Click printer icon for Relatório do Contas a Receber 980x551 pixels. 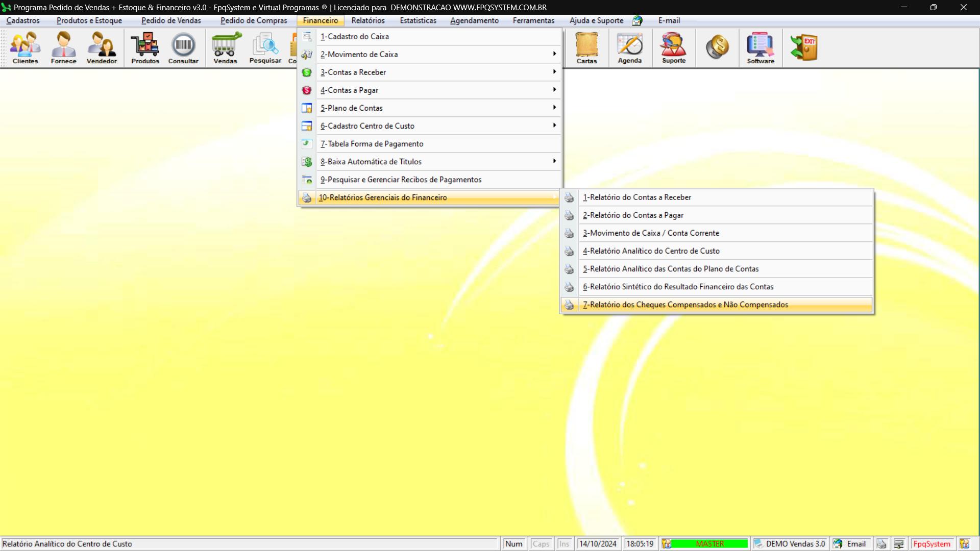[x=569, y=197]
